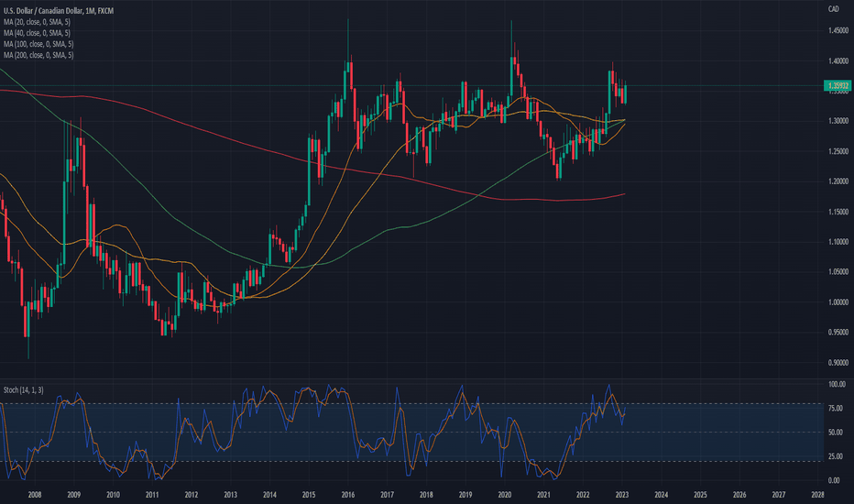
Task: Click the U.S. Dollar / Canadian Dollar chart title
Action: (59, 11)
